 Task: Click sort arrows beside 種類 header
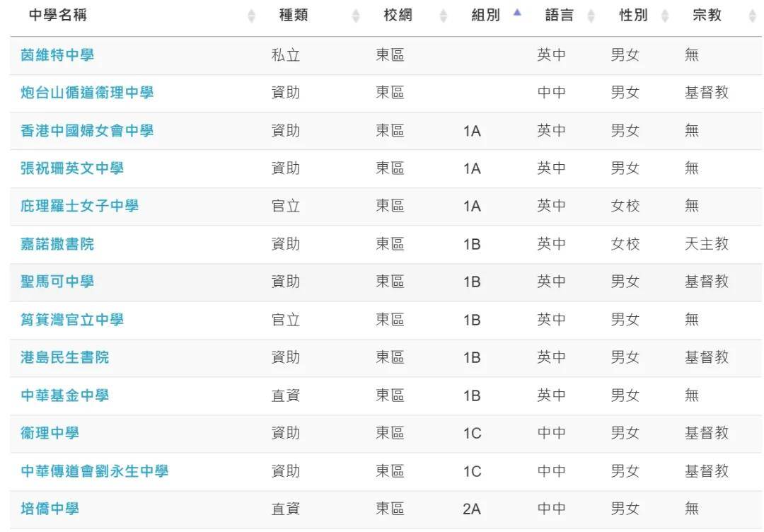click(356, 16)
